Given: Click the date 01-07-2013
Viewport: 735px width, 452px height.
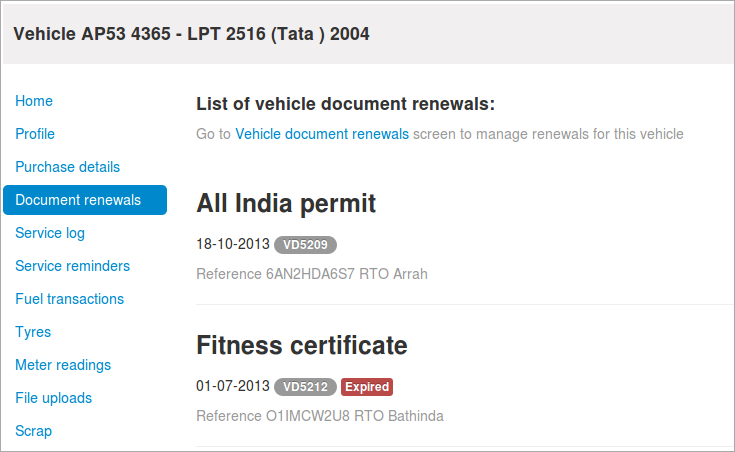Looking at the screenshot, I should click(233, 386).
